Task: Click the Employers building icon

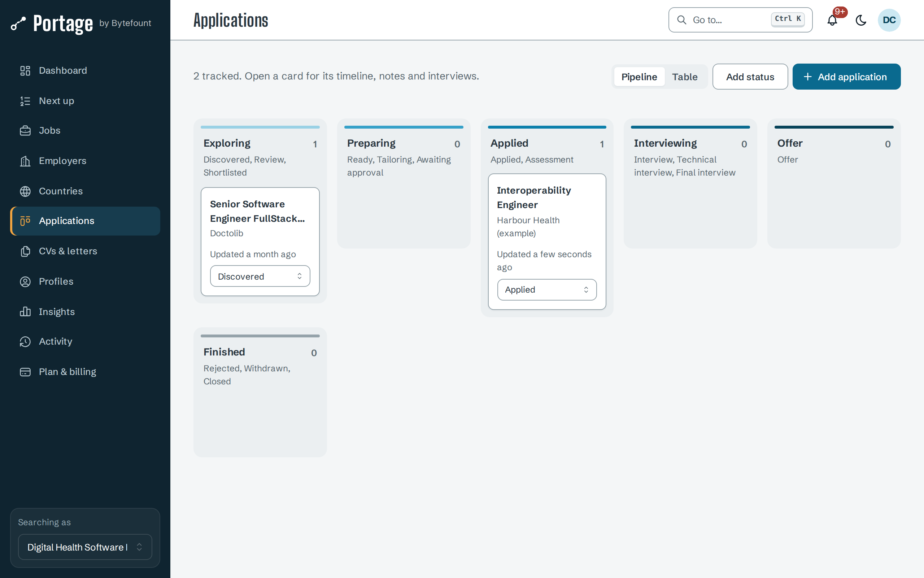Action: tap(25, 161)
